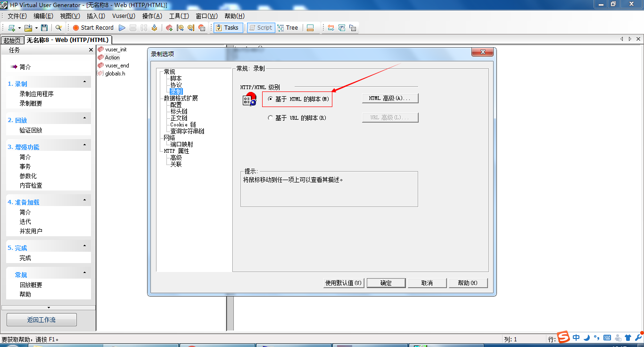
Task: Open the 编辑(E) menu
Action: [x=43, y=16]
